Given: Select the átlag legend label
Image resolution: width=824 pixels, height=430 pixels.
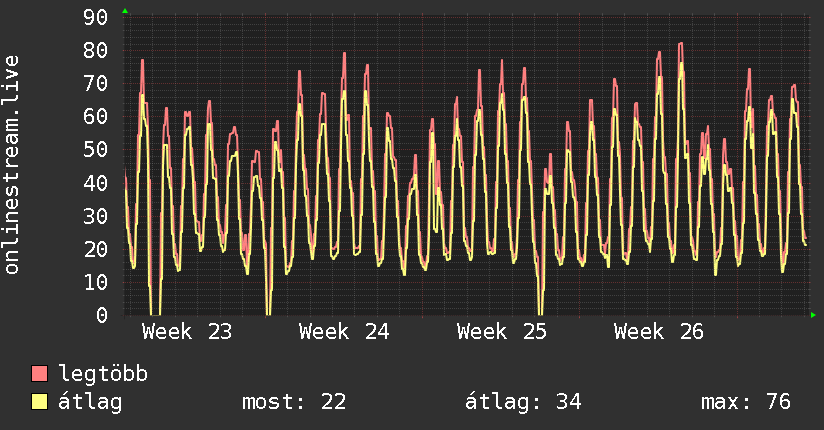Looking at the screenshot, I should pyautogui.click(x=90, y=402).
